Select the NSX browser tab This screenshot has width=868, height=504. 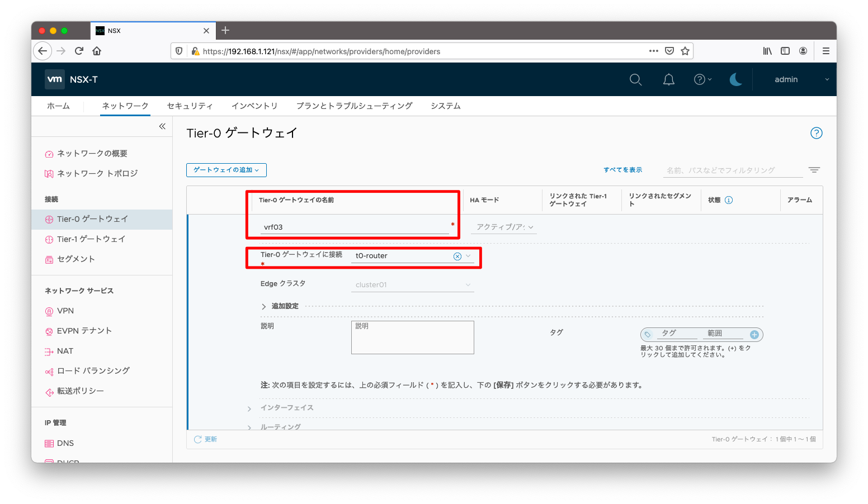pyautogui.click(x=153, y=31)
